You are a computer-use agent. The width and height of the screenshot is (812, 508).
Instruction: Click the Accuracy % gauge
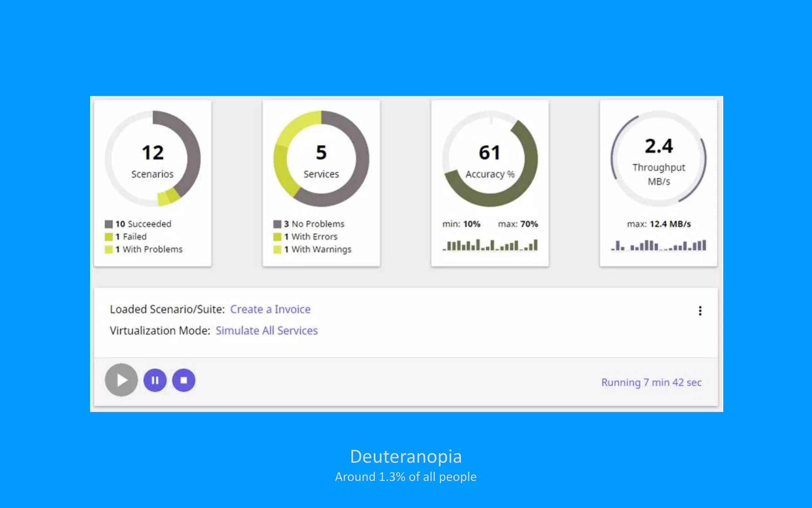(x=490, y=159)
